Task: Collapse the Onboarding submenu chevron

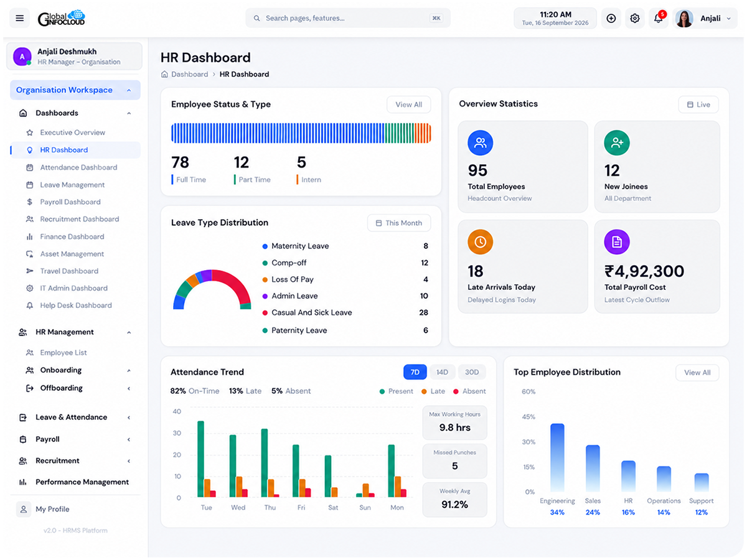Action: tap(129, 370)
